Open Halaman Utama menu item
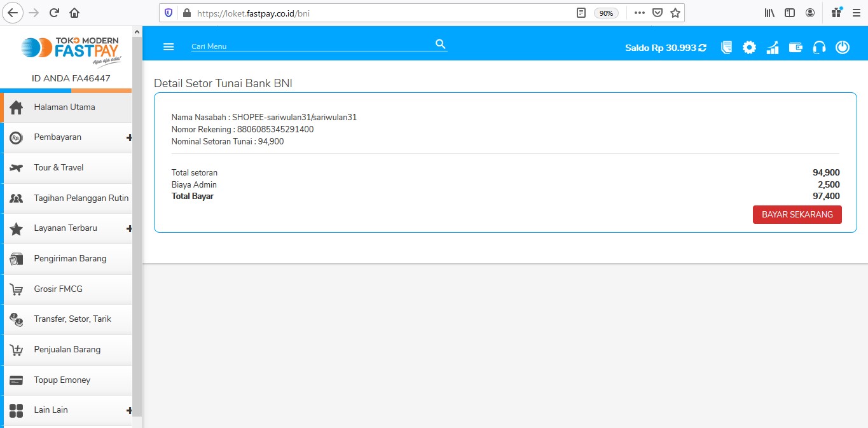868x428 pixels. pos(66,107)
